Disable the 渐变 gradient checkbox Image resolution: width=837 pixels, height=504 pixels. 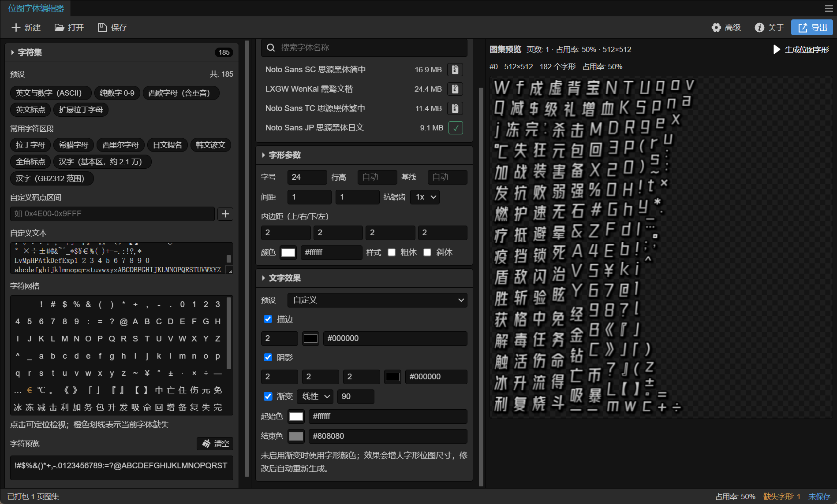(268, 396)
